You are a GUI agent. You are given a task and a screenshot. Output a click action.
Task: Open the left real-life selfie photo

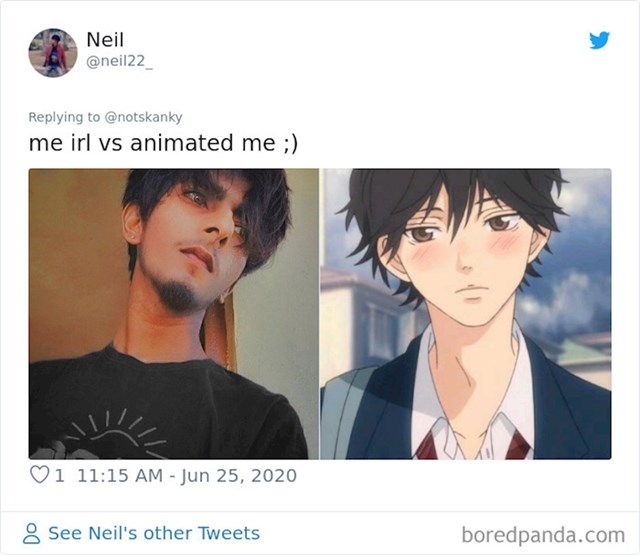(173, 314)
